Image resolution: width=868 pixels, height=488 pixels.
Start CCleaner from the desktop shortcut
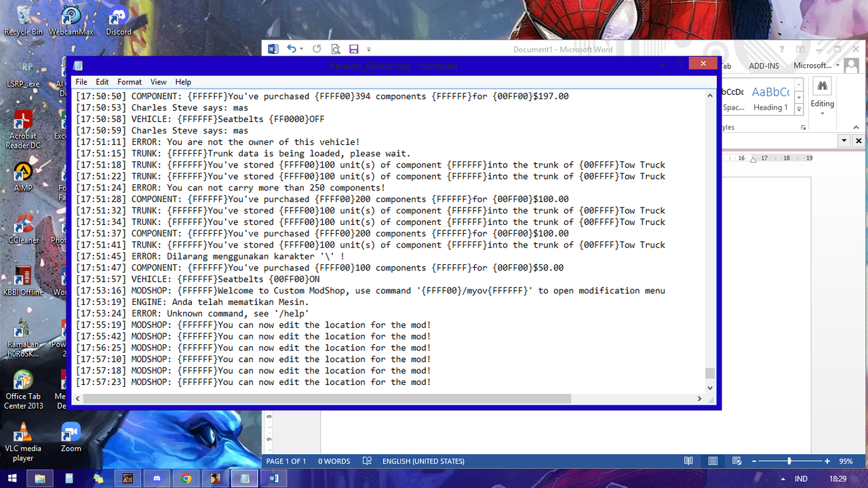click(23, 229)
